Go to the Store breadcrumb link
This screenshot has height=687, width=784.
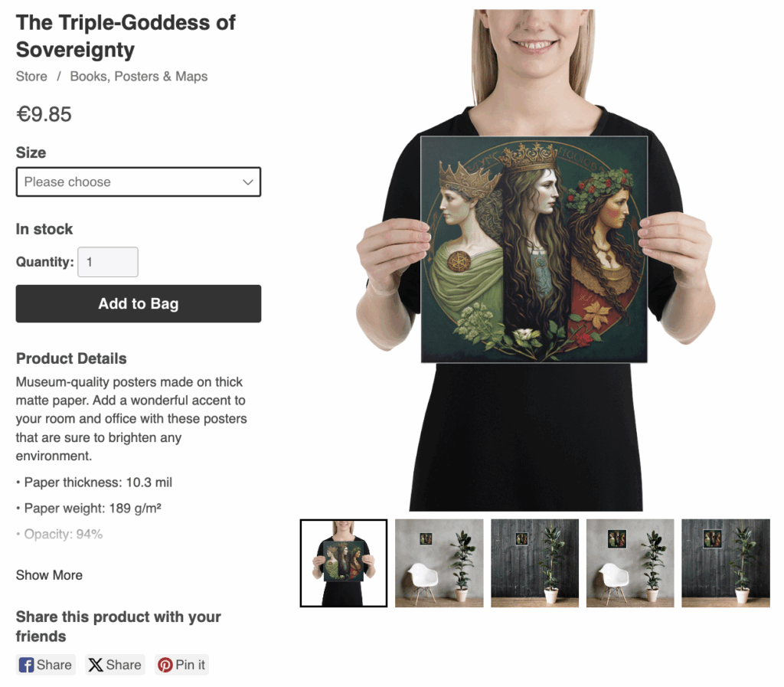tap(31, 77)
